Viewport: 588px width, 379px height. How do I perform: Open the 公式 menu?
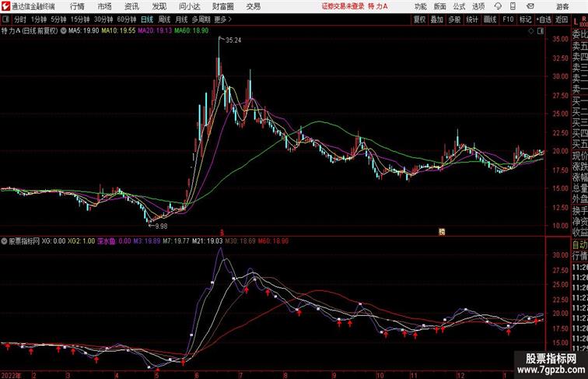point(459,6)
